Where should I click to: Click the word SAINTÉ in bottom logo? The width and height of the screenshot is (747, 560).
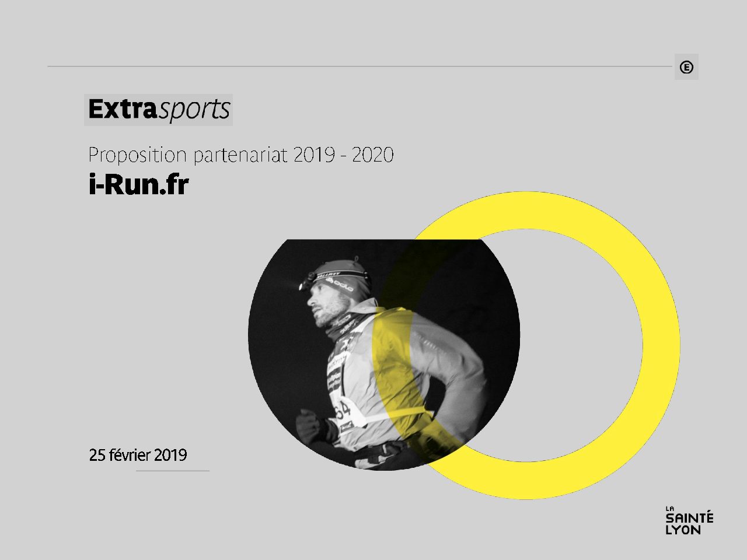tap(690, 518)
